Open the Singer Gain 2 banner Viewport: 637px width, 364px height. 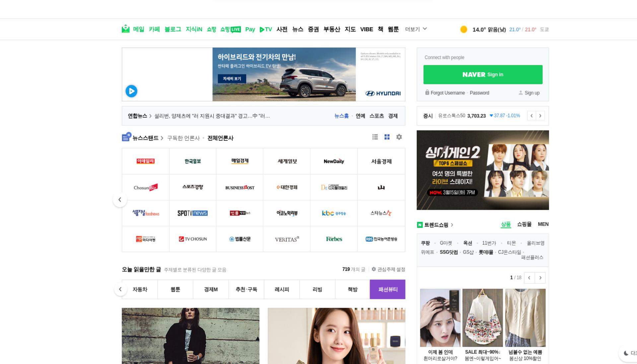[x=483, y=170]
